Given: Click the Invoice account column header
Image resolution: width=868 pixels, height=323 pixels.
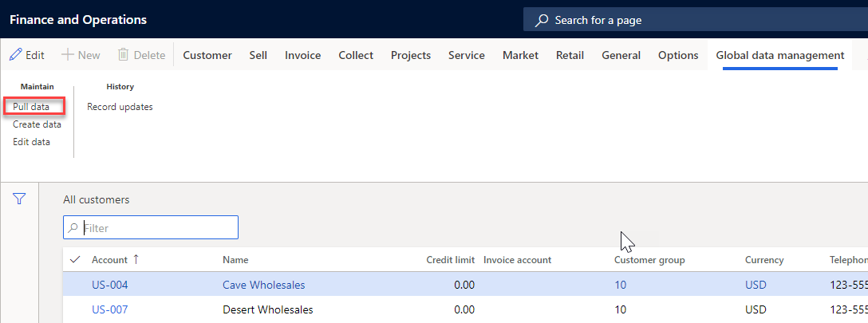Looking at the screenshot, I should [x=517, y=259].
